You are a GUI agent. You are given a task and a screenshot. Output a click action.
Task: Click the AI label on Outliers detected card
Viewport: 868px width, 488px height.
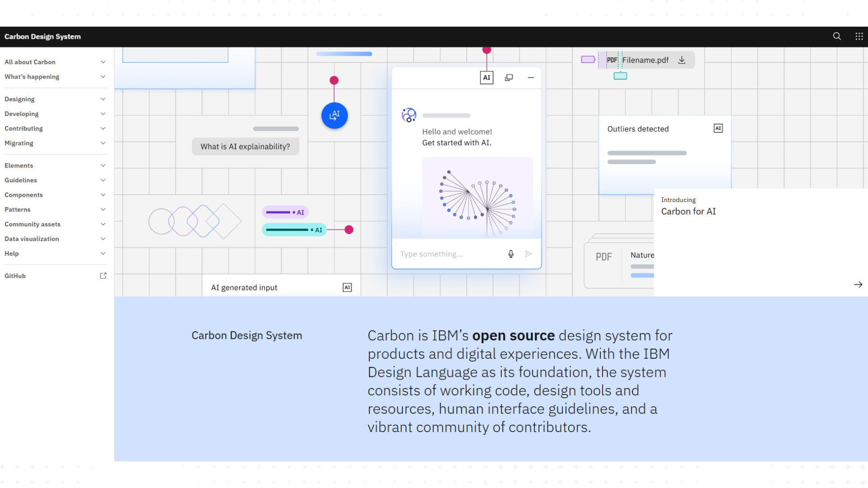(718, 128)
